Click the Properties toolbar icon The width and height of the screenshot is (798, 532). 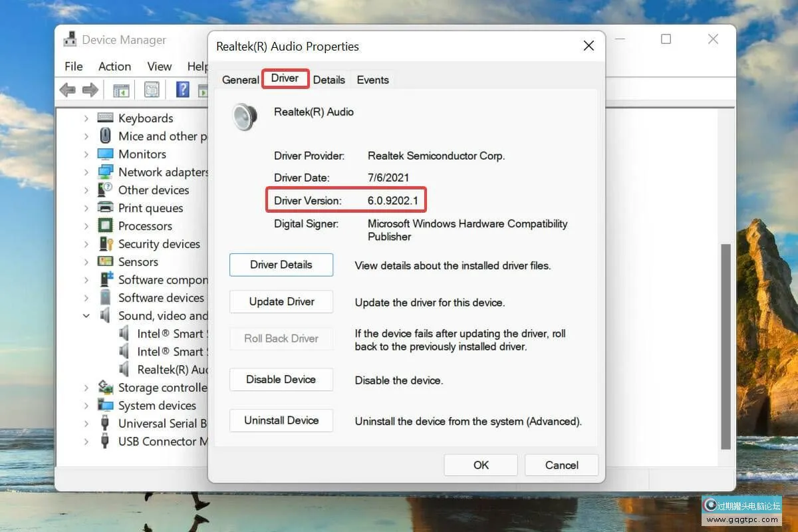click(152, 90)
